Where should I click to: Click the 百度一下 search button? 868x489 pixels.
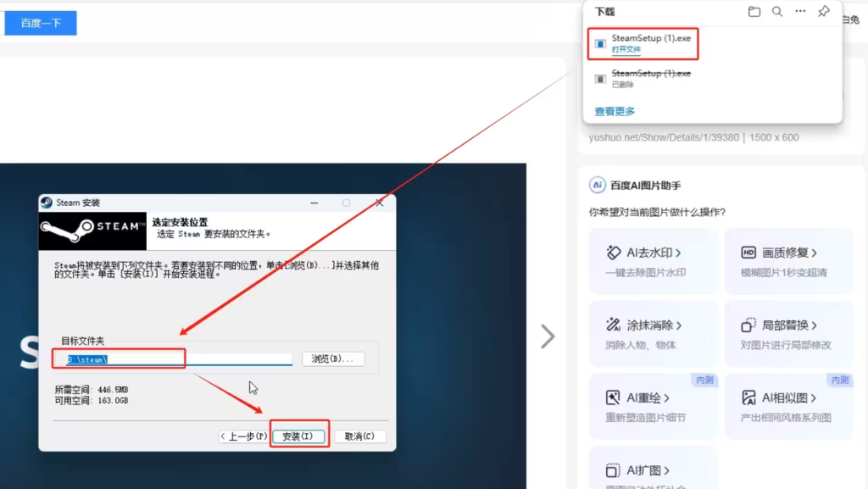click(41, 23)
